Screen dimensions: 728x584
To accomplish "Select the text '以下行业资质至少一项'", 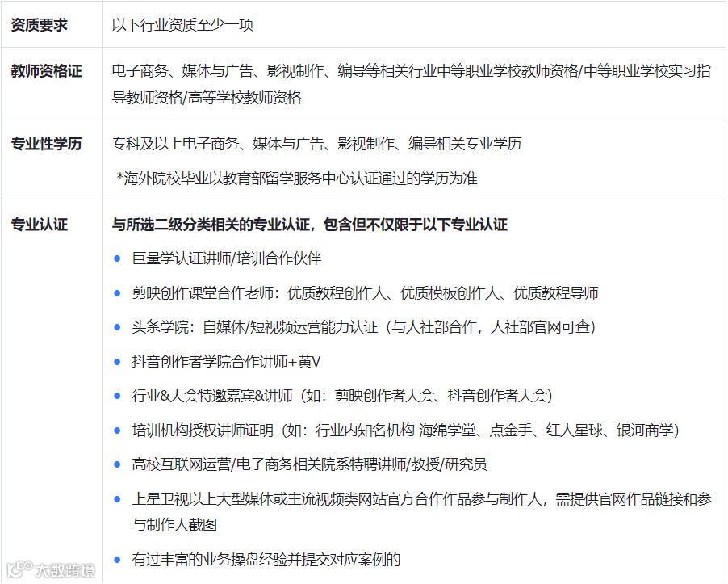I will pos(183,24).
